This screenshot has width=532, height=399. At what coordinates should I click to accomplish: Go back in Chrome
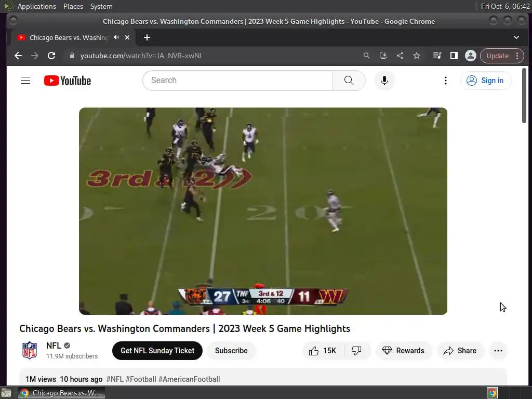(x=18, y=56)
